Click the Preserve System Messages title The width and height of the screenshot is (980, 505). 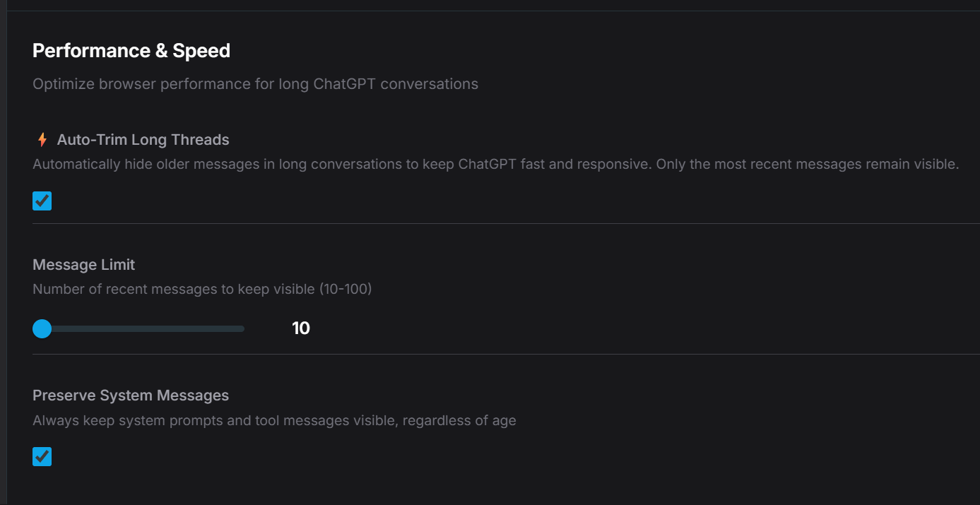[131, 395]
